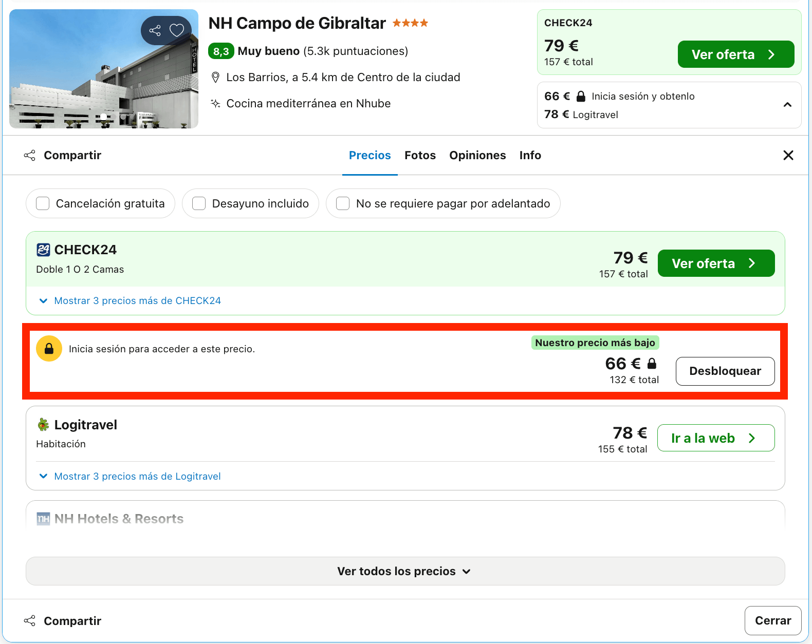Click the sparkle icon beside Cocina mediterránea
This screenshot has height=644, width=812.
click(x=215, y=103)
